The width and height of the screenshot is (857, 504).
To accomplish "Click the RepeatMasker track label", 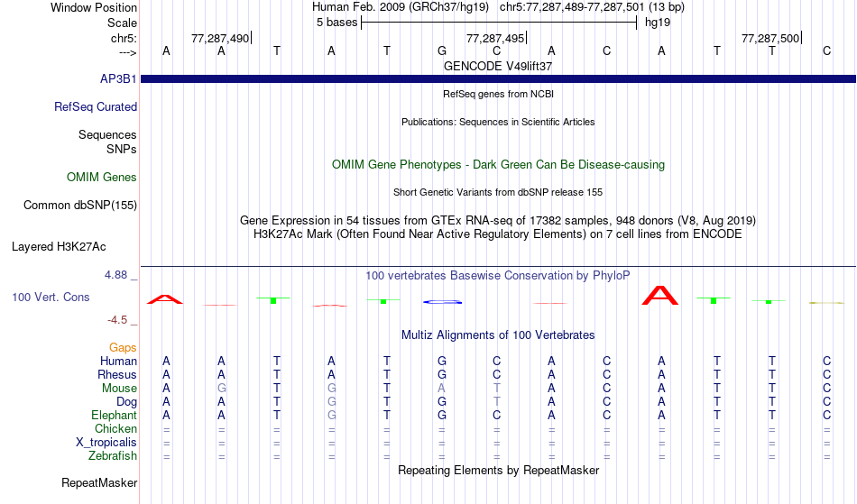I will point(99,482).
